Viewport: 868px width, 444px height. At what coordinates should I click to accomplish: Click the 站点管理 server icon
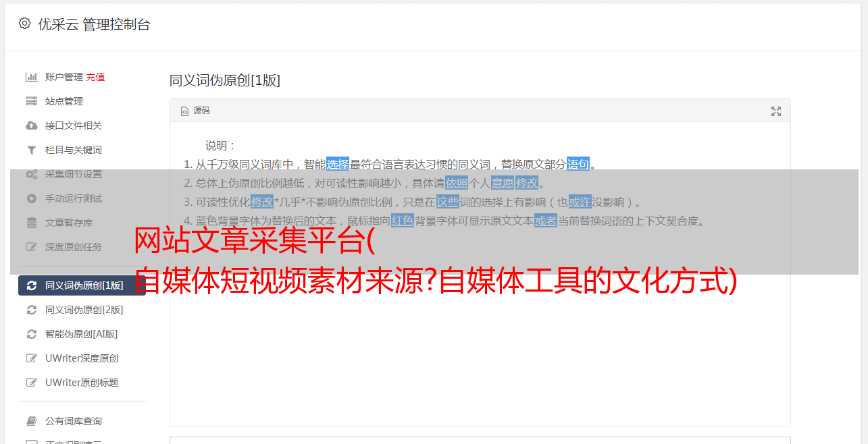pyautogui.click(x=31, y=101)
